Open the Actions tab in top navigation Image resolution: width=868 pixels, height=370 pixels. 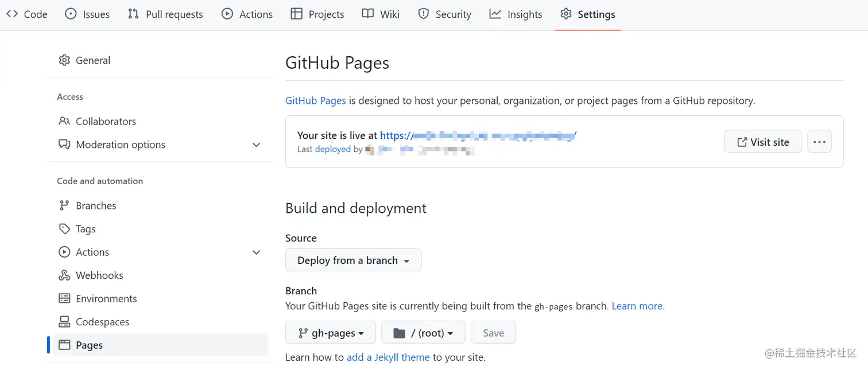click(247, 14)
